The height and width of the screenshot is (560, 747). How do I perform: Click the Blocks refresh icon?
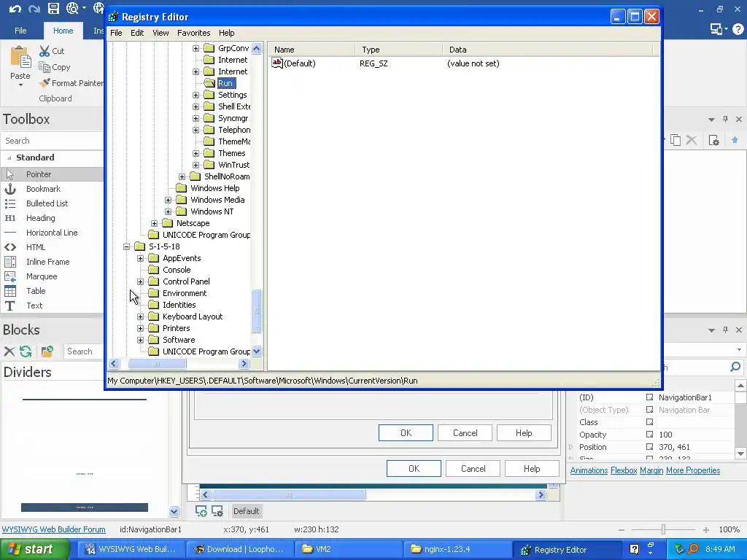pos(26,351)
